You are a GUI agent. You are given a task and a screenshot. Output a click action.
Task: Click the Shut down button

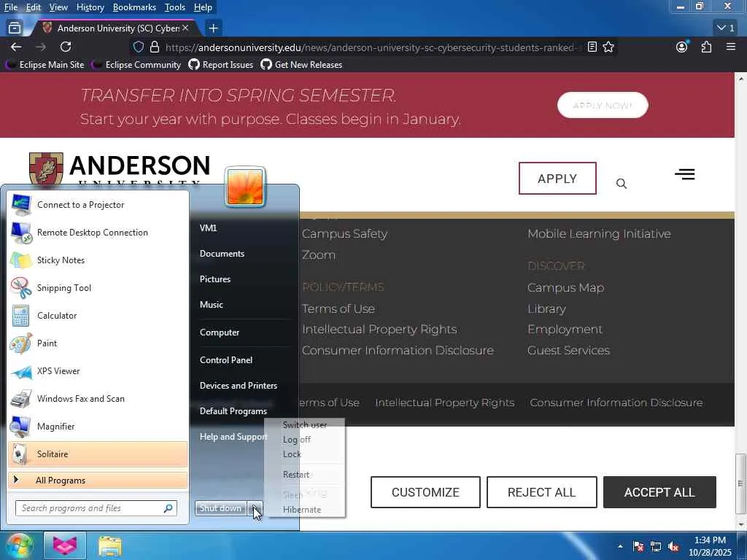coord(220,508)
